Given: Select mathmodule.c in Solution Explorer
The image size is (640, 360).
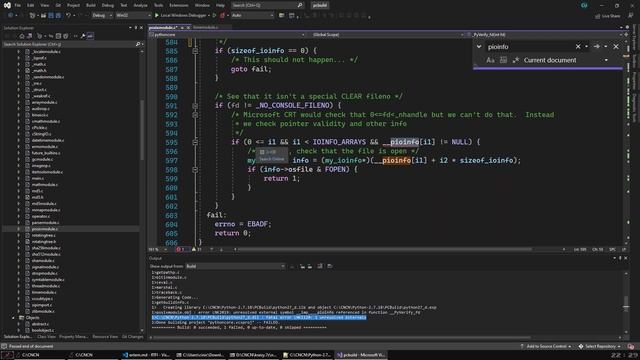Looking at the screenshot, I should point(44,184).
